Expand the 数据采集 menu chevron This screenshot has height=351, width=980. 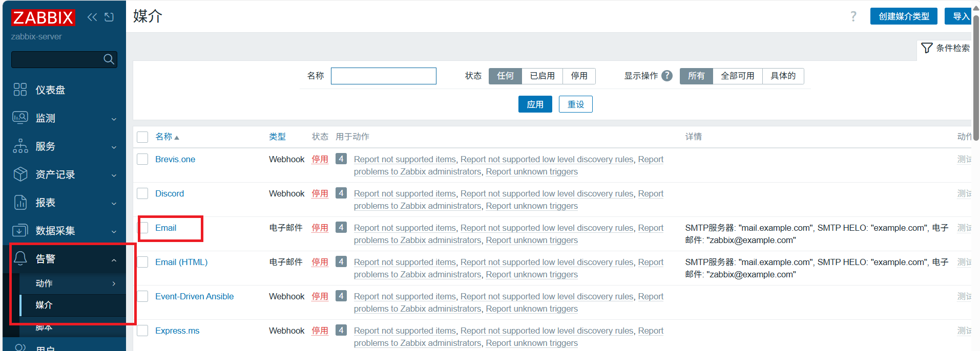[114, 231]
